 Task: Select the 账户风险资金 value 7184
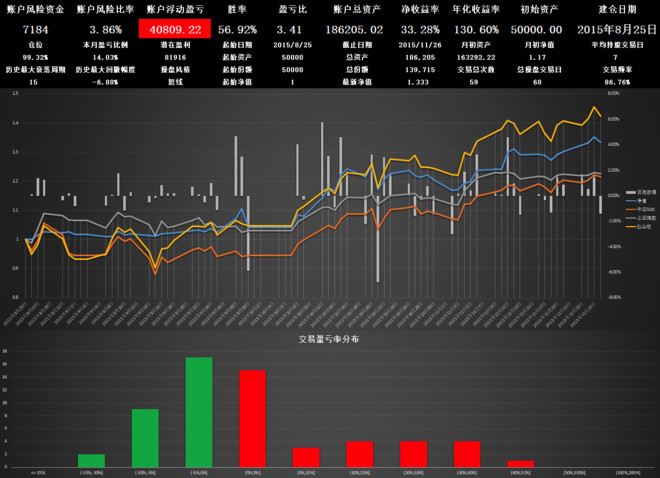click(x=35, y=30)
